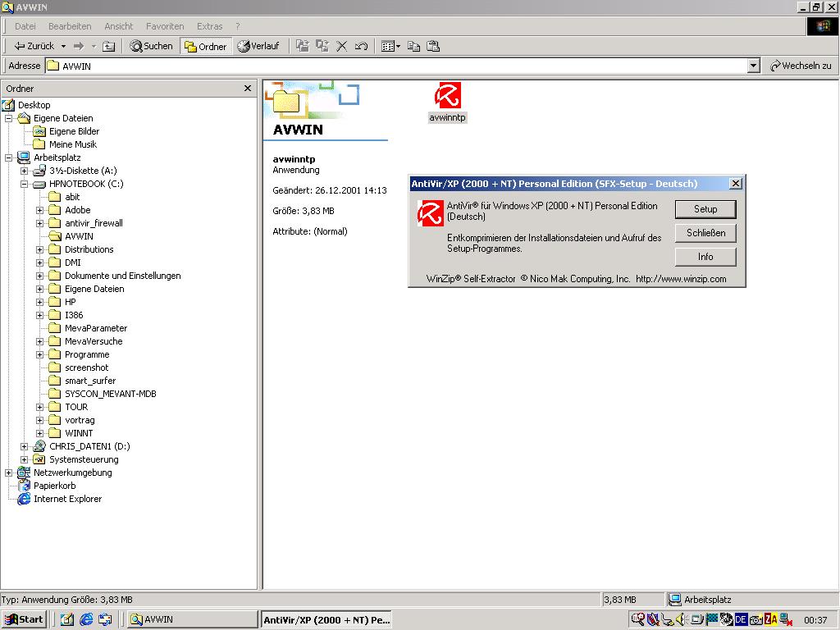Click the Delete X toolbar icon
Image resolution: width=840 pixels, height=630 pixels.
[x=342, y=47]
